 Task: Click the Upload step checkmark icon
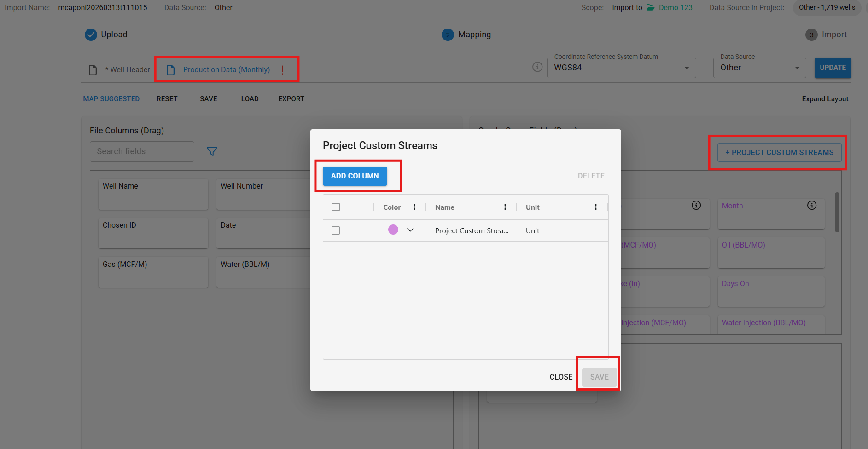click(x=91, y=35)
